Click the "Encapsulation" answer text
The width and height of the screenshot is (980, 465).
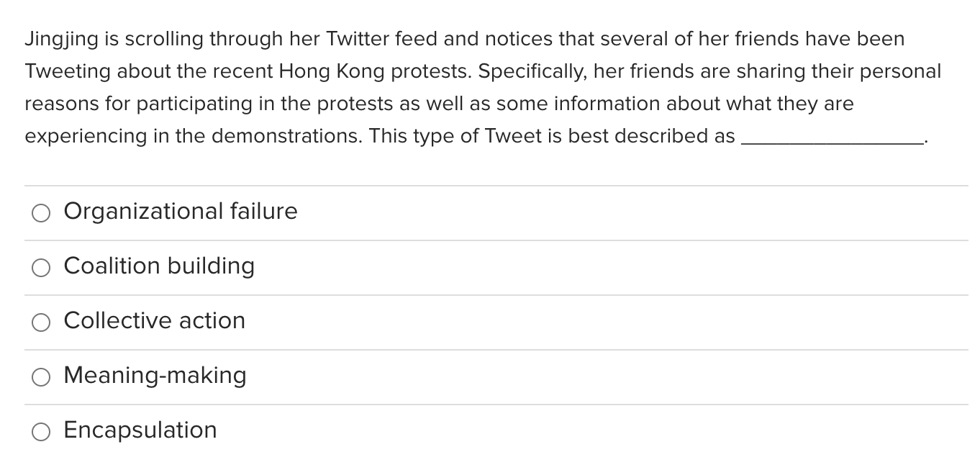140,430
